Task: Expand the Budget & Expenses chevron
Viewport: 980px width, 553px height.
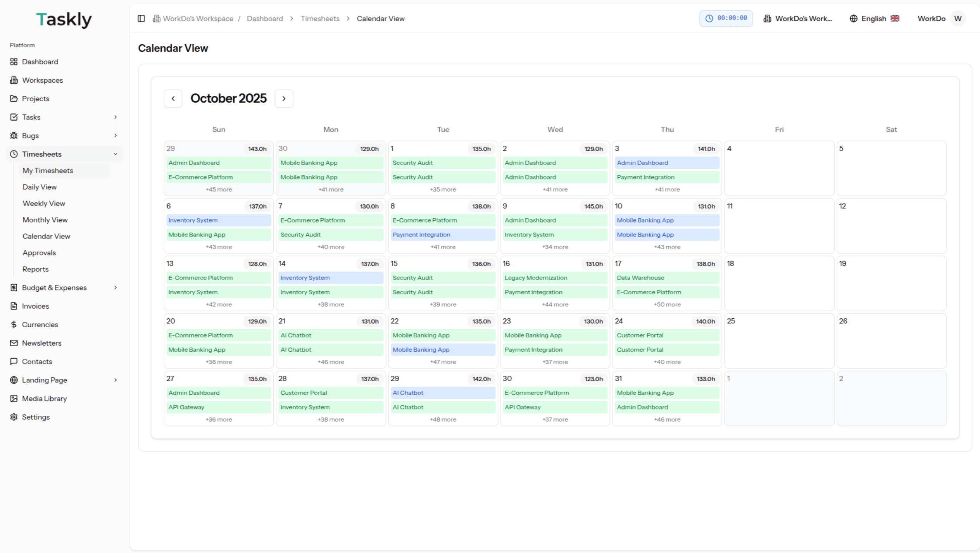Action: tap(115, 287)
